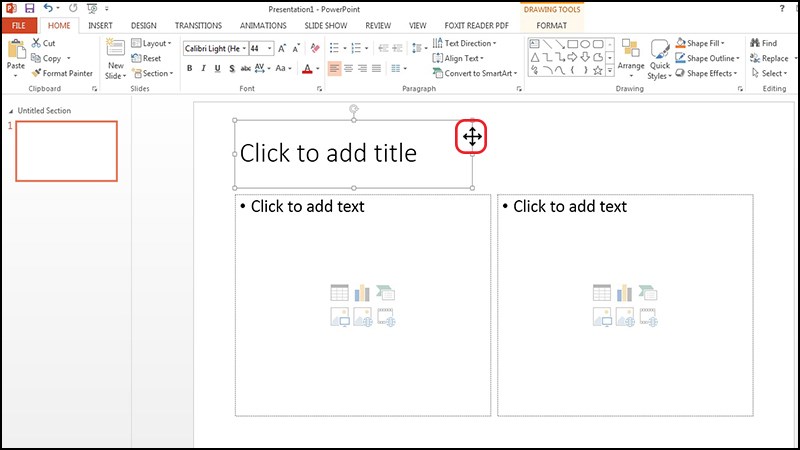Click the Clear All Formatting eraser icon
This screenshot has height=450, width=800.
click(x=315, y=47)
